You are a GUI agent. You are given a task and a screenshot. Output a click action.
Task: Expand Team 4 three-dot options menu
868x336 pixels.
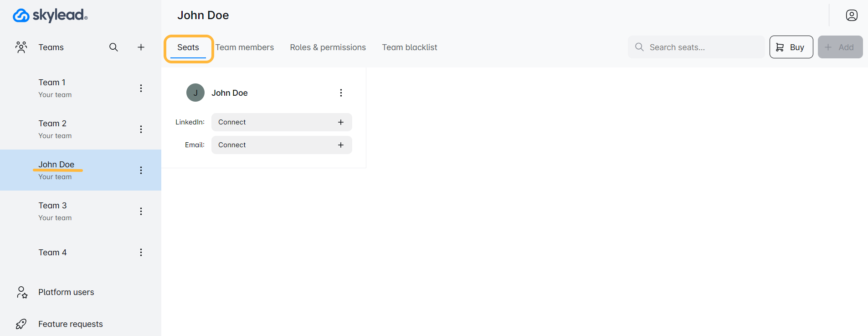pos(141,252)
